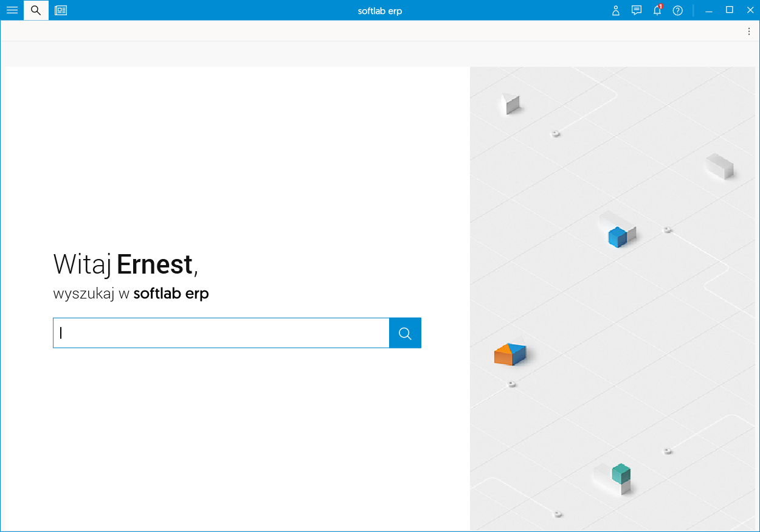Close the softlab erp window
Screen dimensions: 760x532
pos(750,10)
